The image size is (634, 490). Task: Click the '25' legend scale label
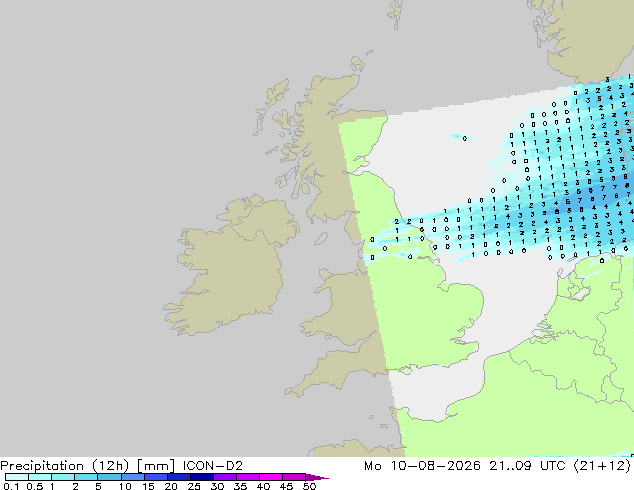pyautogui.click(x=194, y=486)
